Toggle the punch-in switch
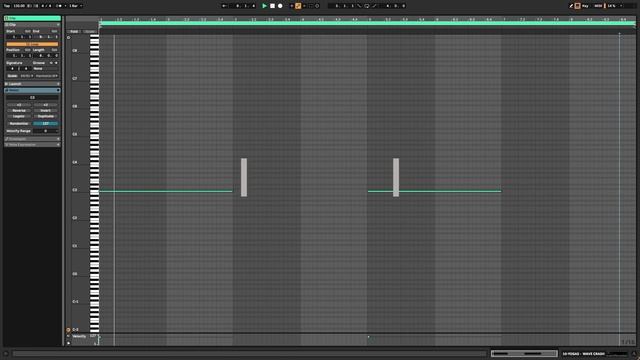This screenshot has width=640, height=360. pos(360,6)
